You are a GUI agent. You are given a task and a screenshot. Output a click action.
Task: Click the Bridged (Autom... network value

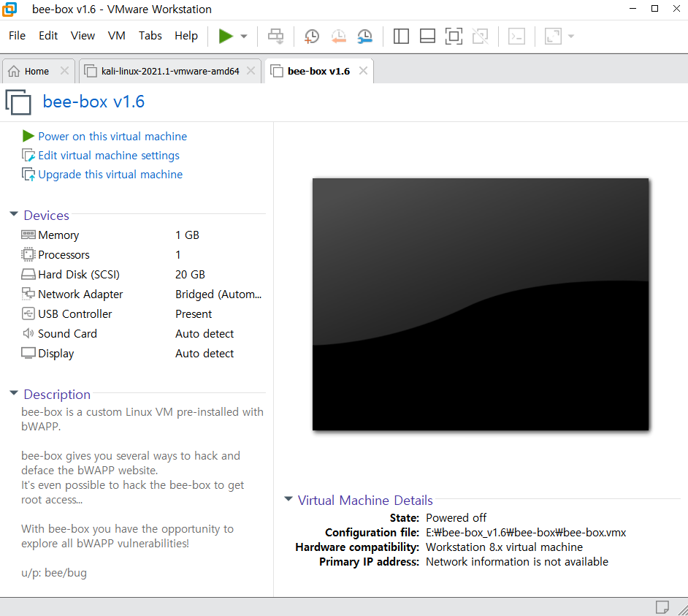coord(218,294)
